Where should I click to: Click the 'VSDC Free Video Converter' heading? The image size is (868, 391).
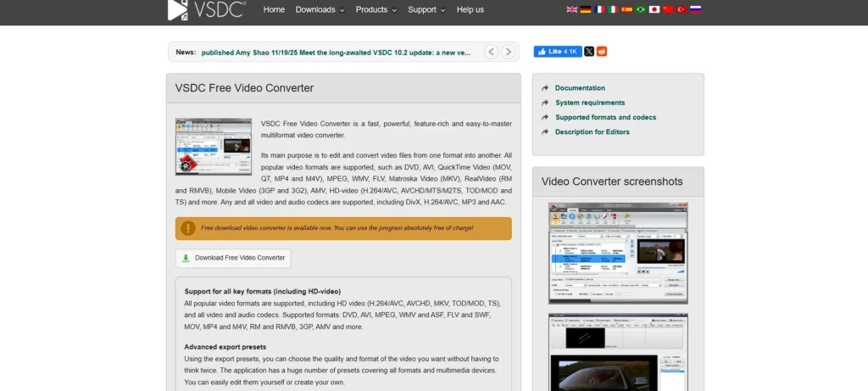click(x=244, y=88)
